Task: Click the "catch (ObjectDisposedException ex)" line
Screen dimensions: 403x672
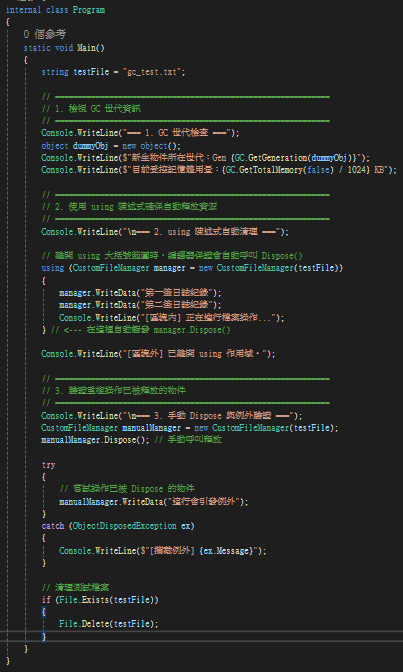Action: 118,526
